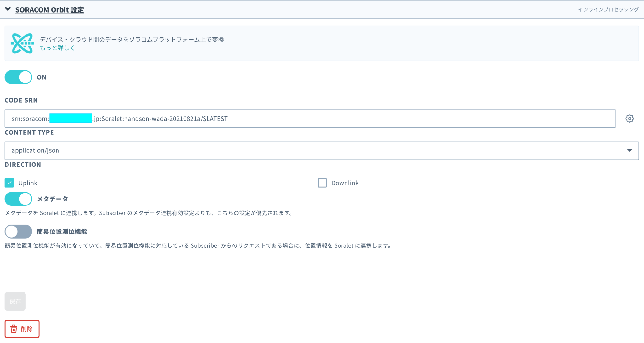The height and width of the screenshot is (343, 644).
Task: Collapse the SORACOM Orbit 設定 section chevron
Action: pos(8,9)
